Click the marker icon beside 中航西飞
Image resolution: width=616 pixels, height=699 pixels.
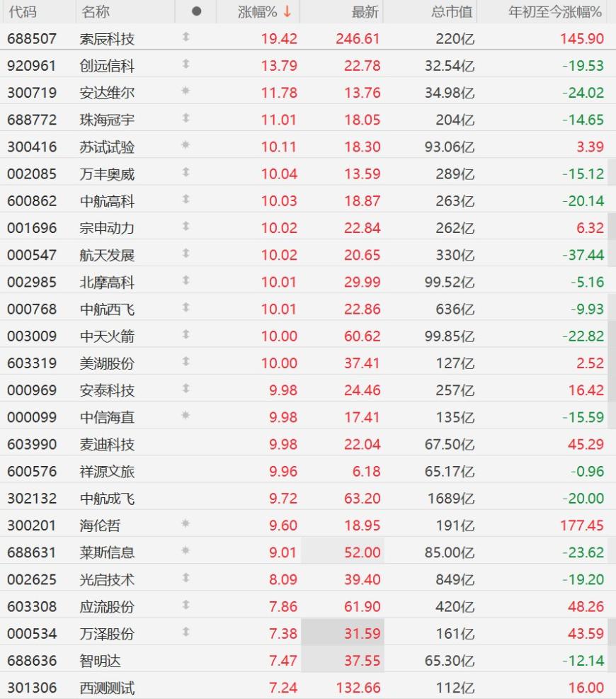pos(186,307)
